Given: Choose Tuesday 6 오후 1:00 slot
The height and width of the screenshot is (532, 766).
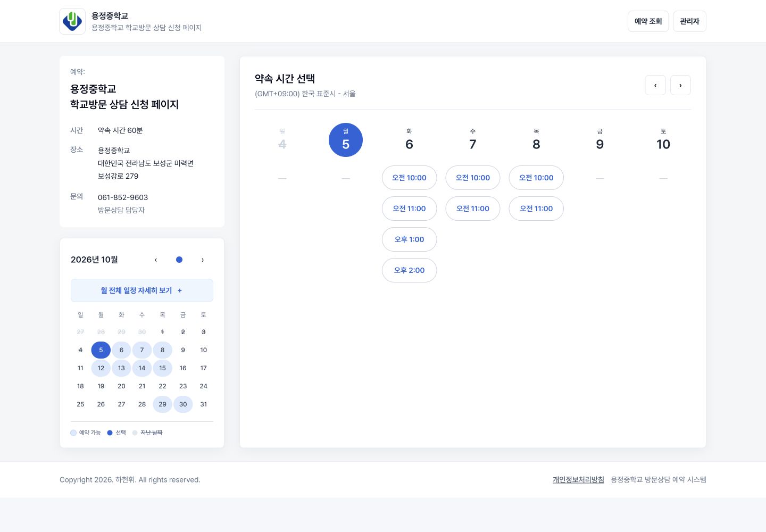Looking at the screenshot, I should coord(409,239).
